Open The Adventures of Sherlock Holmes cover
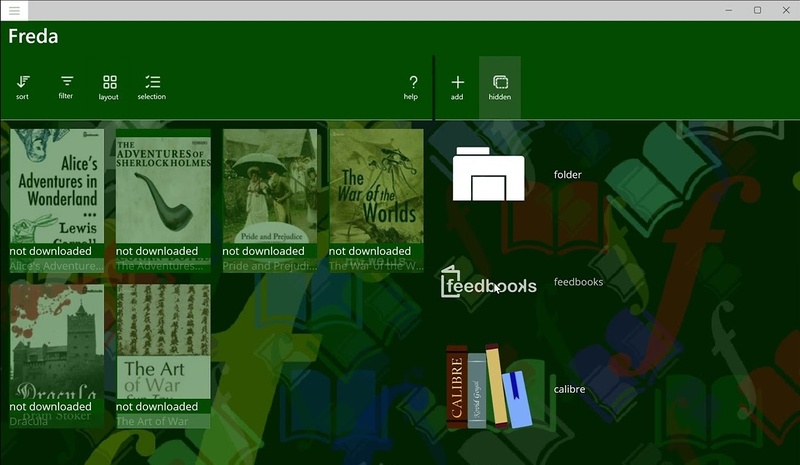The width and height of the screenshot is (800, 465). (163, 186)
